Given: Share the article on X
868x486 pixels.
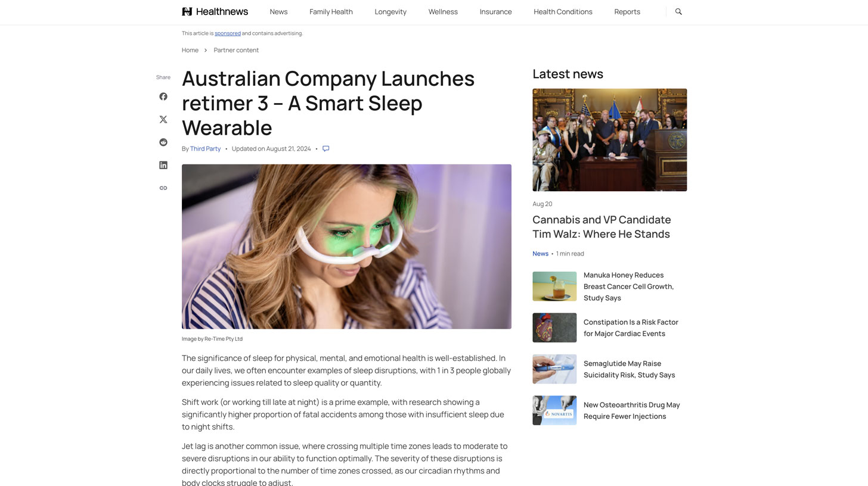Looking at the screenshot, I should [x=163, y=119].
